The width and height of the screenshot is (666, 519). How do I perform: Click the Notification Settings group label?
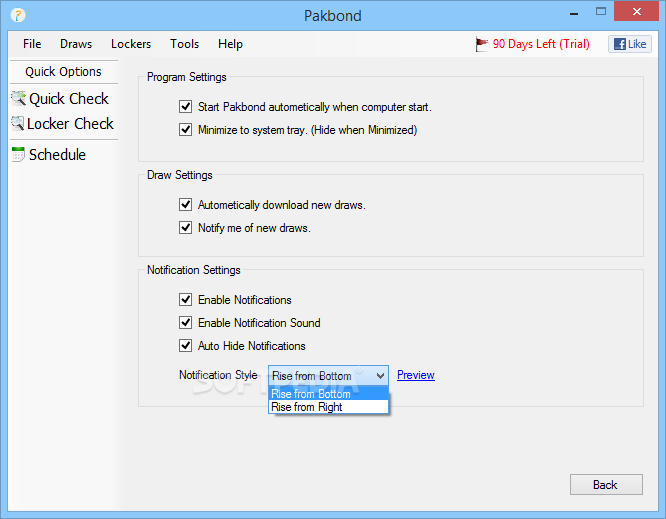coord(194,270)
